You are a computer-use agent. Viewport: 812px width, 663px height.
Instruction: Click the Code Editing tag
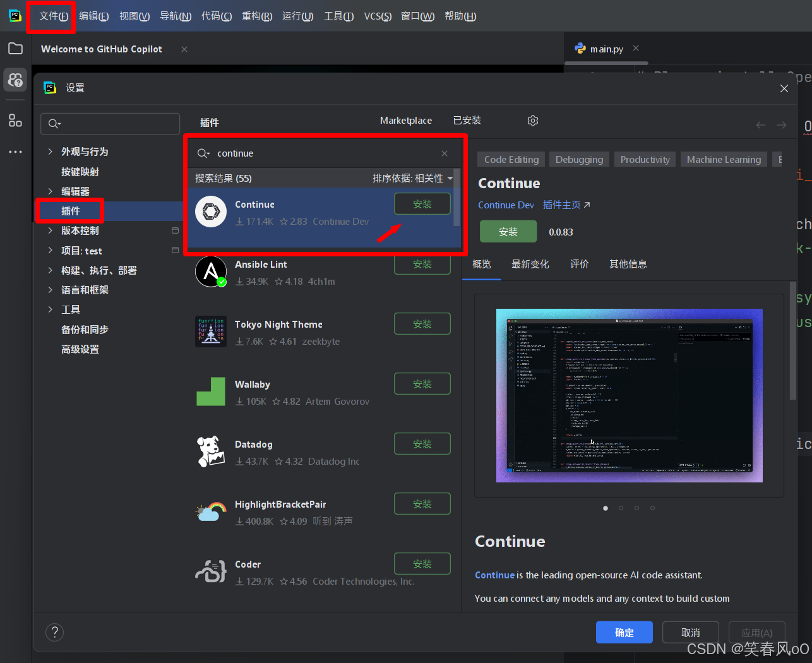click(x=511, y=160)
